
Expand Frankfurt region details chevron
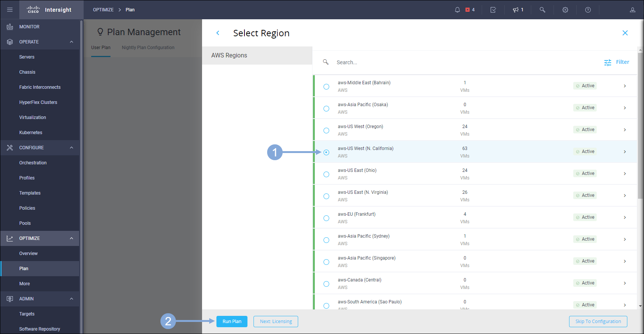tap(625, 217)
